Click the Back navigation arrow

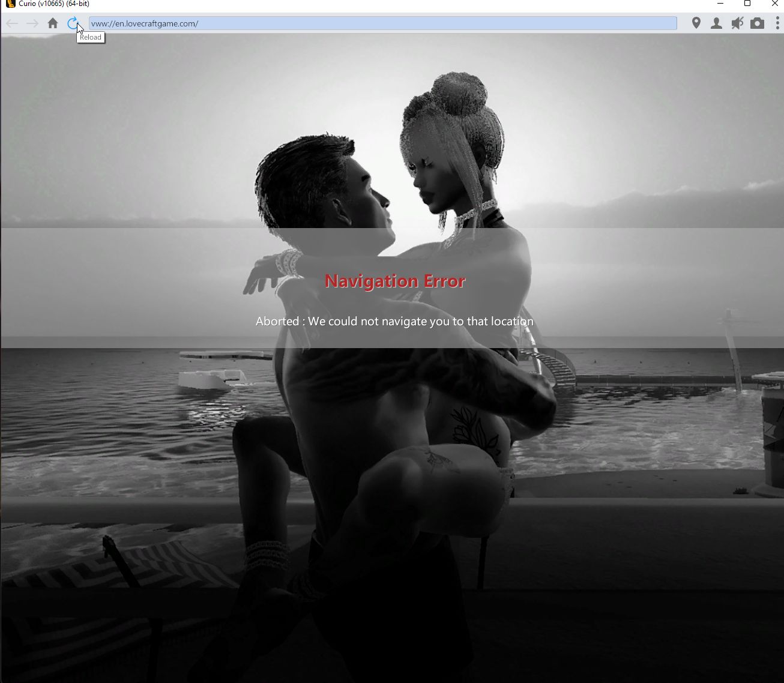pos(12,23)
